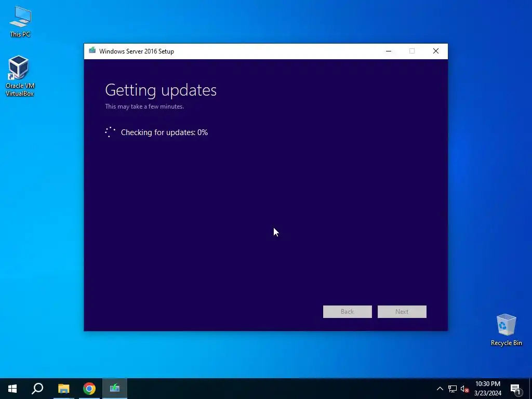Screen dimensions: 532x399
Task: Click the greyed-out maximize button
Action: (412, 51)
